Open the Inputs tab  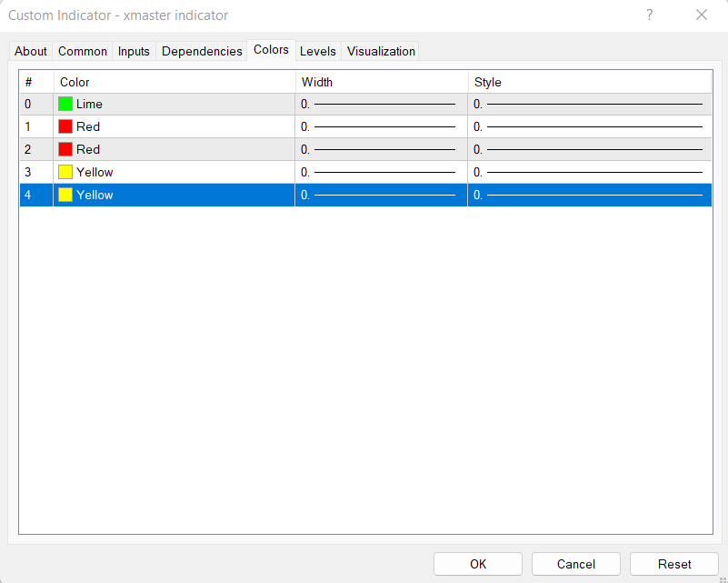click(x=134, y=51)
